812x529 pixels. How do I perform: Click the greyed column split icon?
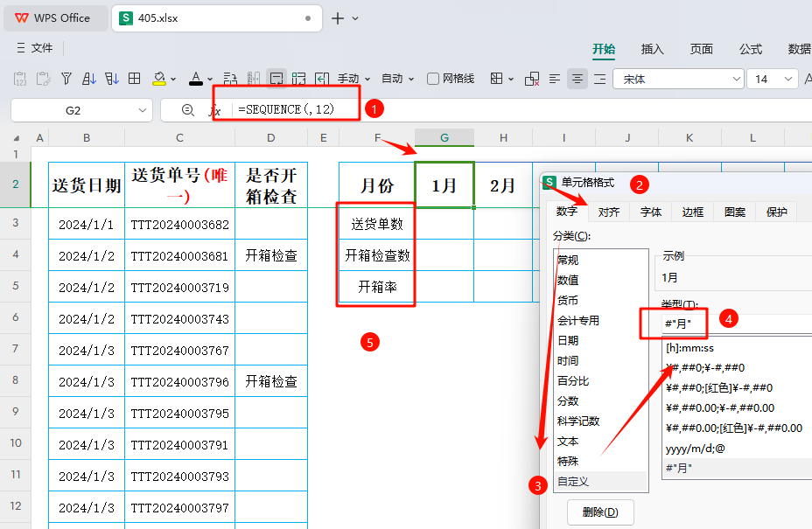[x=253, y=79]
